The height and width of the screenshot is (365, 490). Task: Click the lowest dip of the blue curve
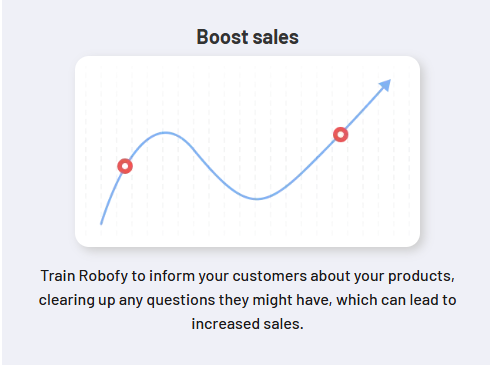tap(257, 199)
